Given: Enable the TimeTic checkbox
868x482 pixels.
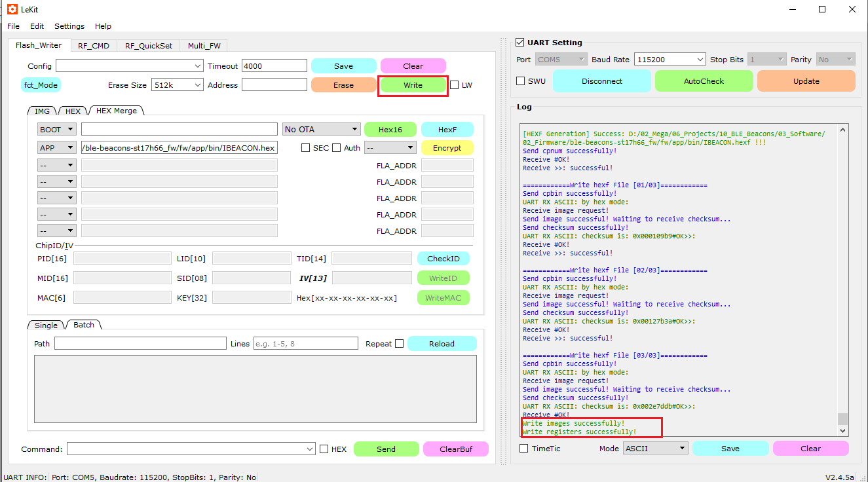Looking at the screenshot, I should point(524,449).
